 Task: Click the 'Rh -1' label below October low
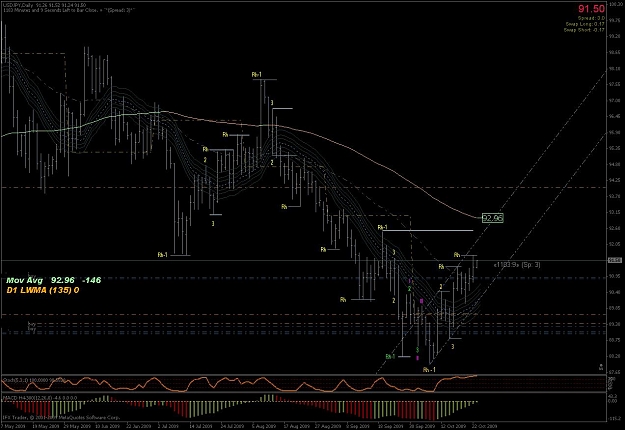pyautogui.click(x=429, y=370)
